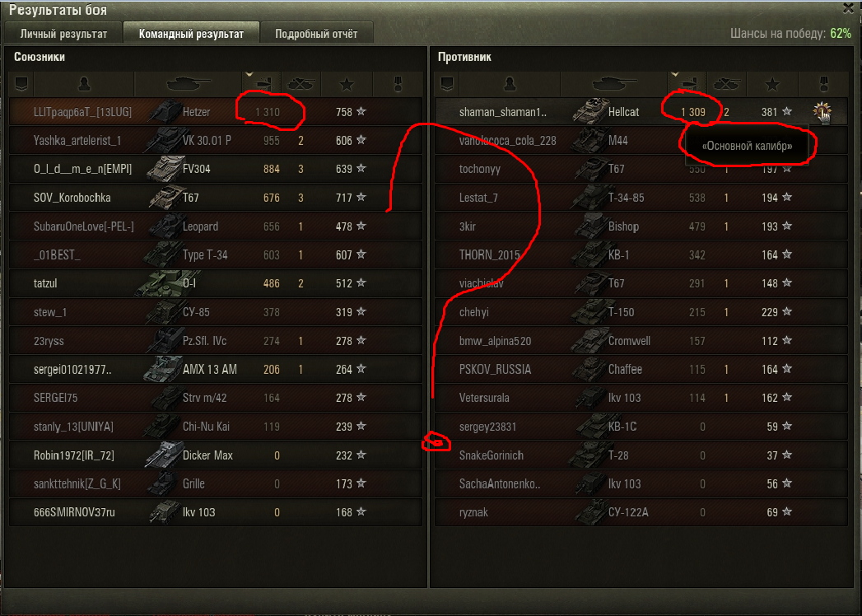The height and width of the screenshot is (616, 862).
Task: Click the Hellcat medal achievement icon
Action: (x=822, y=112)
